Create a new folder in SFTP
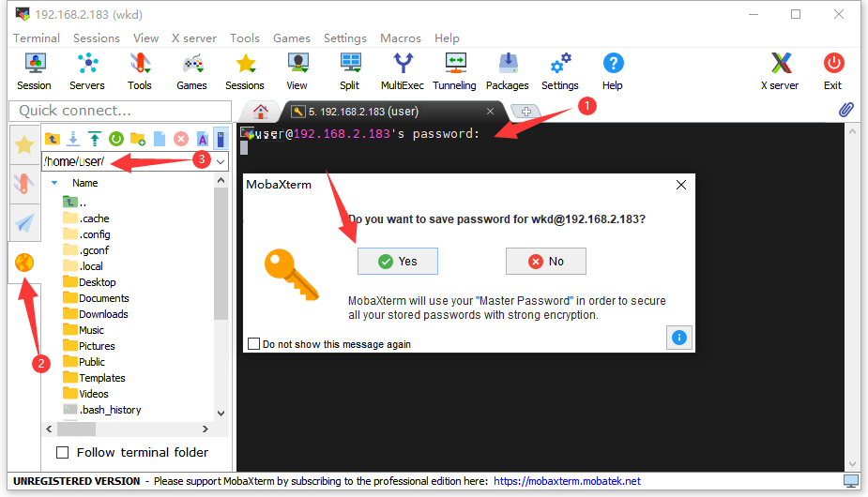Viewport: 868px width, 497px height. coord(138,139)
